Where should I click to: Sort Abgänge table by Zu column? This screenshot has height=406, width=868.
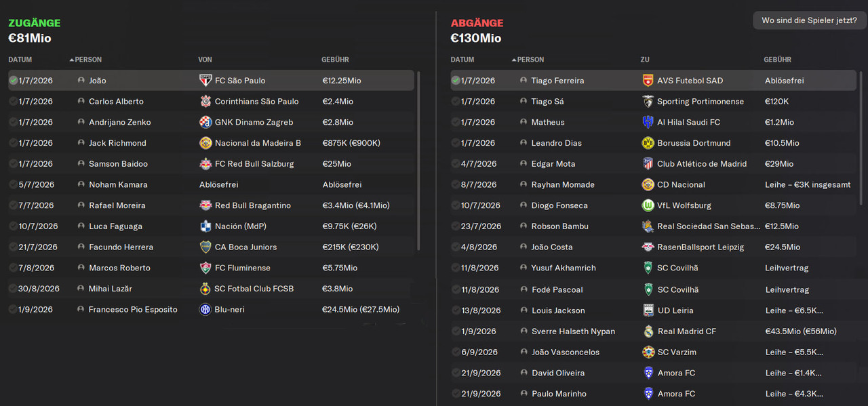[645, 60]
